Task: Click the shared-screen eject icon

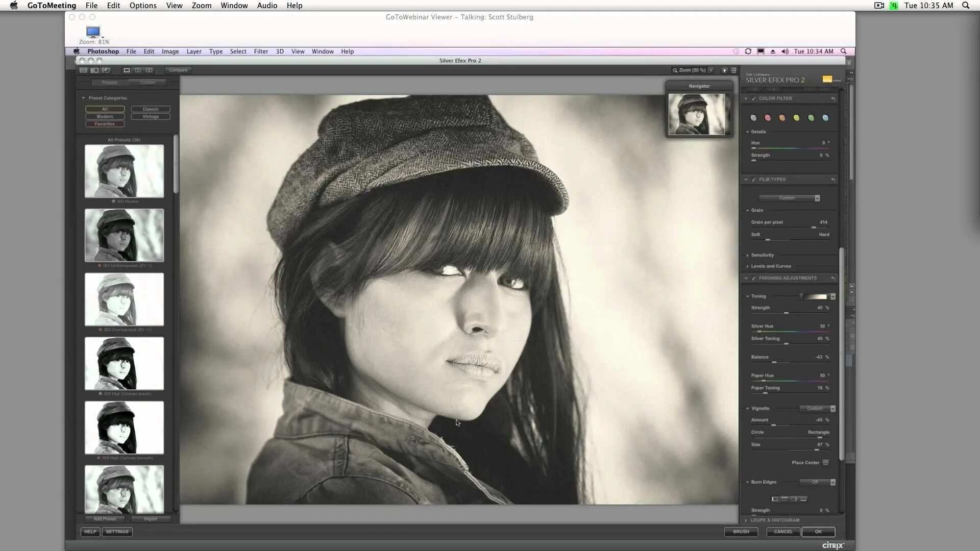Action: click(x=773, y=52)
